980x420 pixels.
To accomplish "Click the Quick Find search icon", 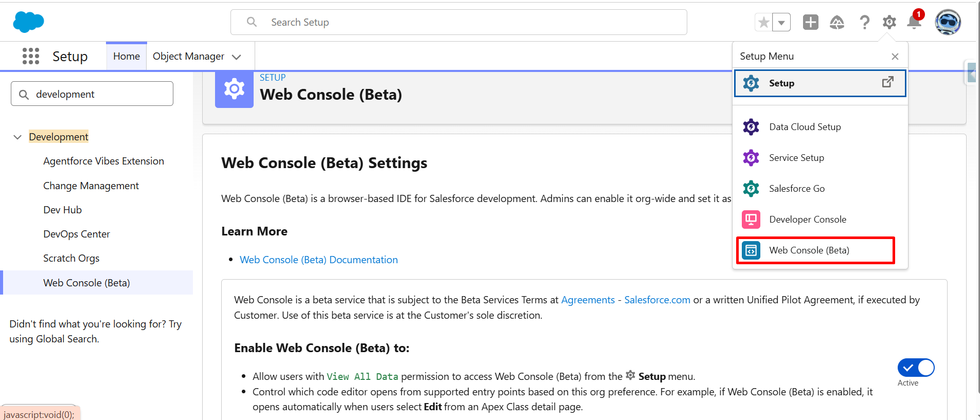I will (24, 95).
